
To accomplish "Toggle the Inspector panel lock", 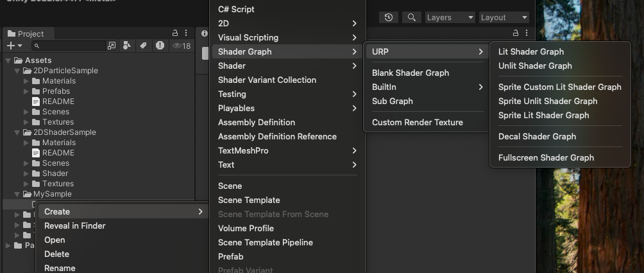I will pos(516,33).
